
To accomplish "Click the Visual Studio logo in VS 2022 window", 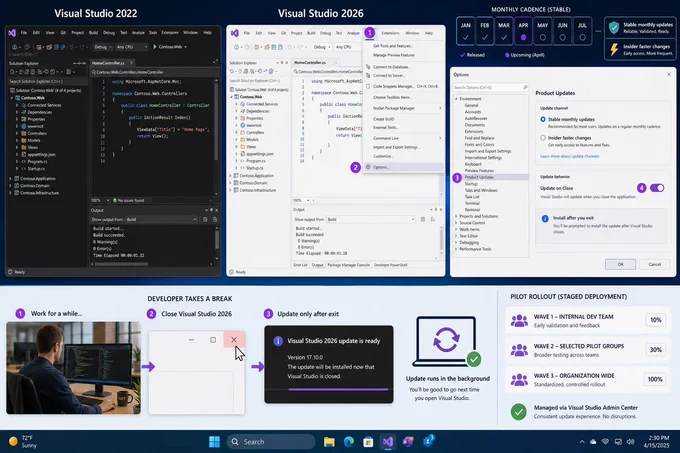I will [x=12, y=33].
